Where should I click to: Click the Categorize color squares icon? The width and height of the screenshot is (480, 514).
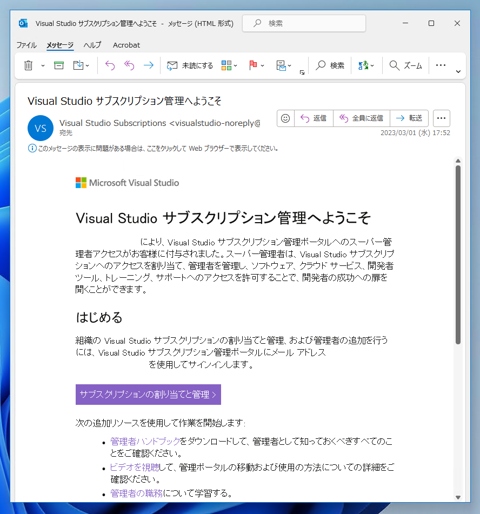pos(226,65)
